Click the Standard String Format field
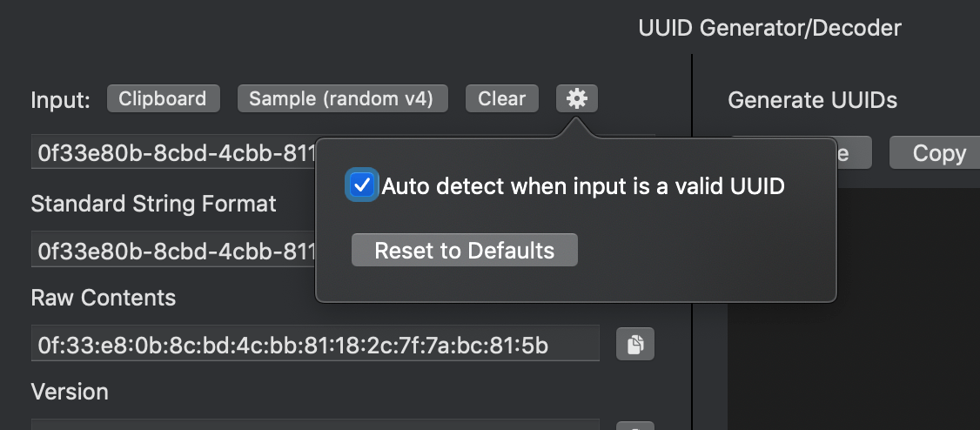 pos(174,251)
